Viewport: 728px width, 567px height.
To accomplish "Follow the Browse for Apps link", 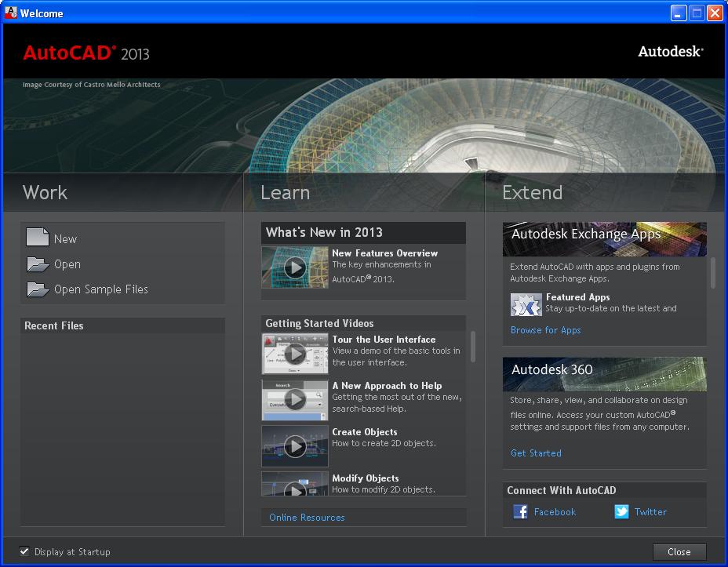I will pyautogui.click(x=545, y=330).
